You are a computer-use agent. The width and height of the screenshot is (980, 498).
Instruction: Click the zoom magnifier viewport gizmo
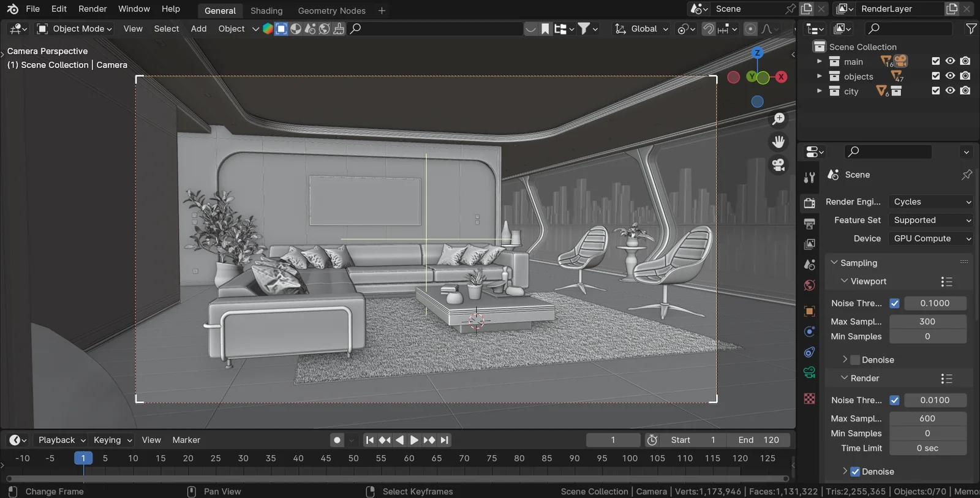pos(778,119)
